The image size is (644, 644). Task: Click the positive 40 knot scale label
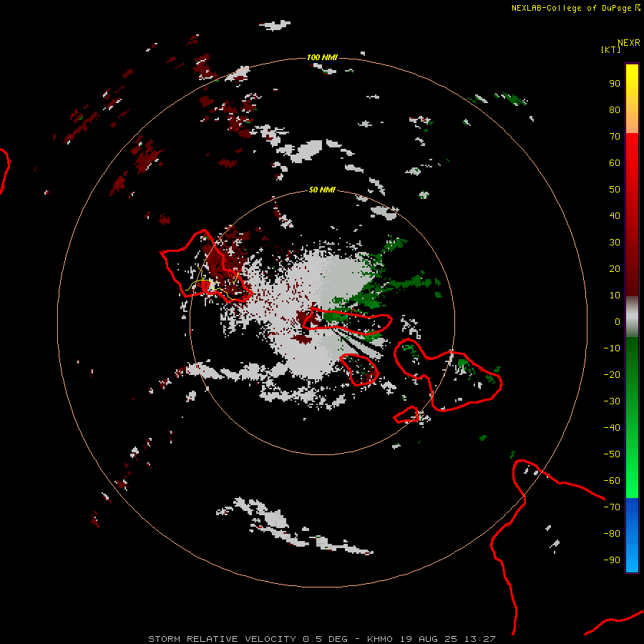coord(615,215)
